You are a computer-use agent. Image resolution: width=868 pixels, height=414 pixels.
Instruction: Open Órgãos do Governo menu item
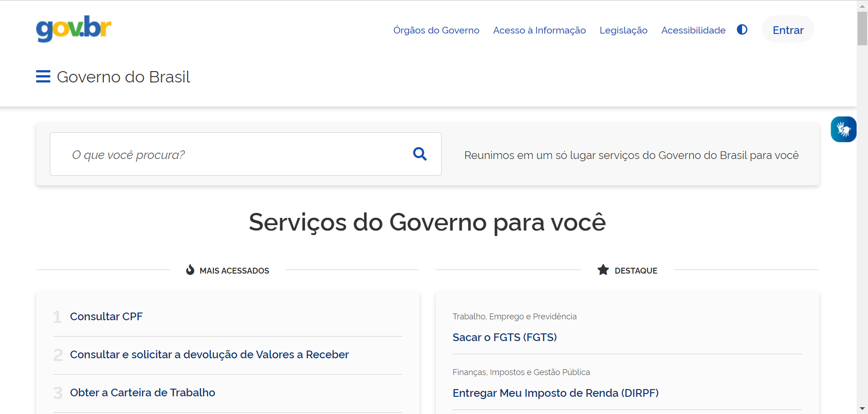click(436, 30)
